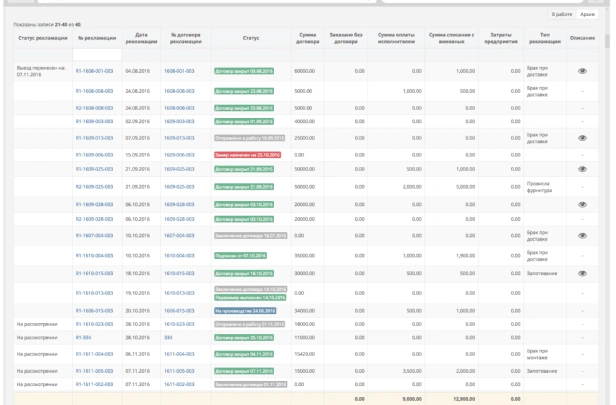
Task: Click eye icon in R1-1610-015-003 row
Action: tap(582, 273)
